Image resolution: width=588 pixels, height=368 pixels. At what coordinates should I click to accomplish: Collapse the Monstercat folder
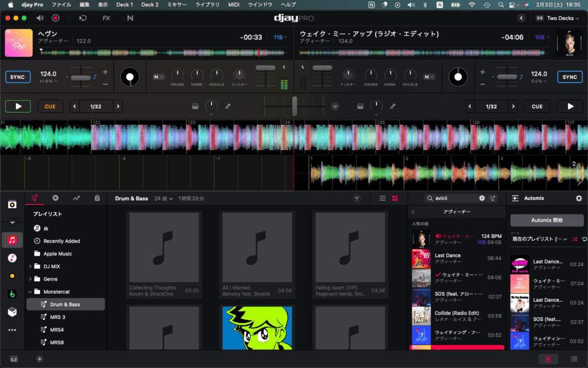pos(30,292)
